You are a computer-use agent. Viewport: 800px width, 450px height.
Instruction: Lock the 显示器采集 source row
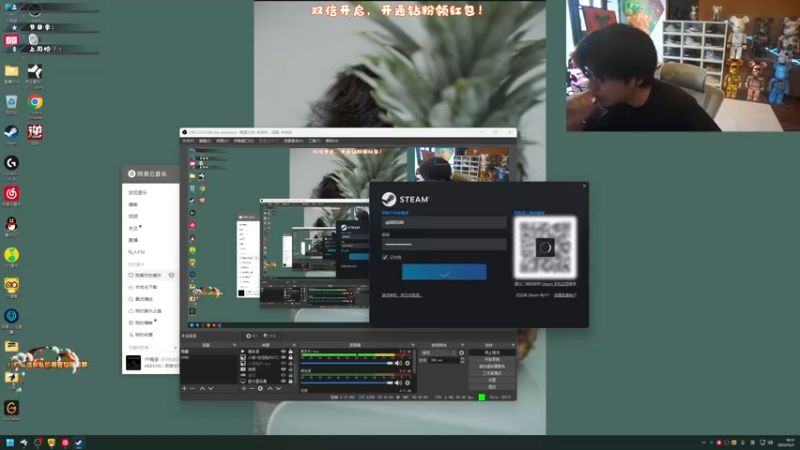tap(290, 381)
